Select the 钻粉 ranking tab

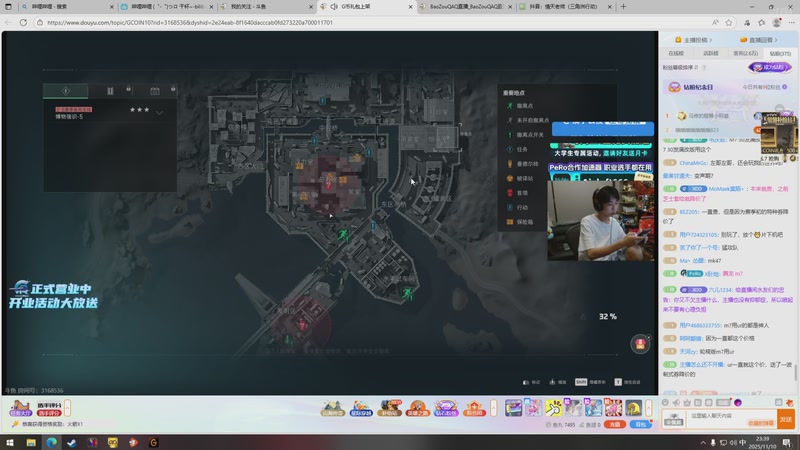(x=780, y=53)
